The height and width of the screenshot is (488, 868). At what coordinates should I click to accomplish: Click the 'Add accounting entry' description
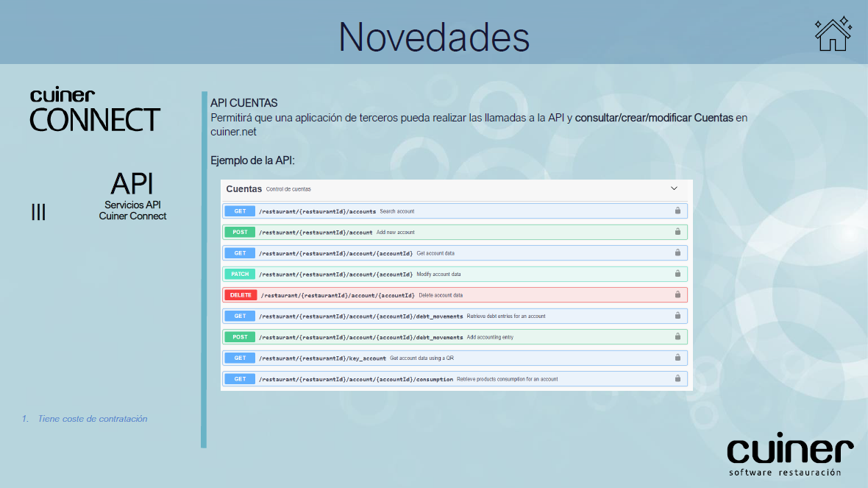pyautogui.click(x=490, y=338)
